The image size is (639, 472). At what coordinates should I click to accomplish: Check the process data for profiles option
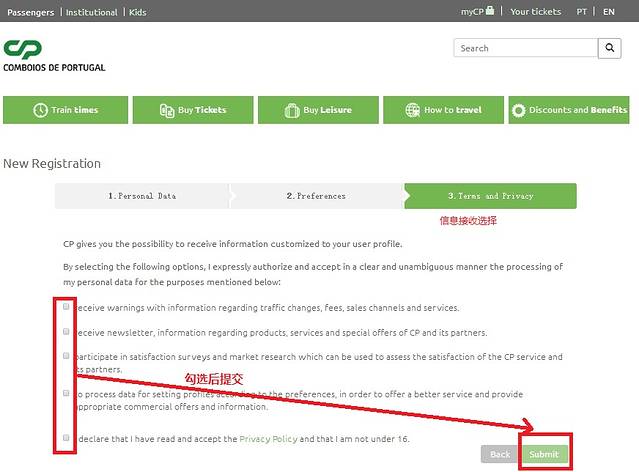[66, 394]
